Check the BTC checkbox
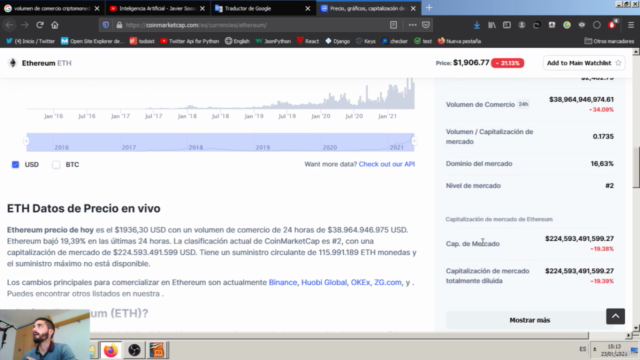The image size is (640, 360). click(x=56, y=164)
